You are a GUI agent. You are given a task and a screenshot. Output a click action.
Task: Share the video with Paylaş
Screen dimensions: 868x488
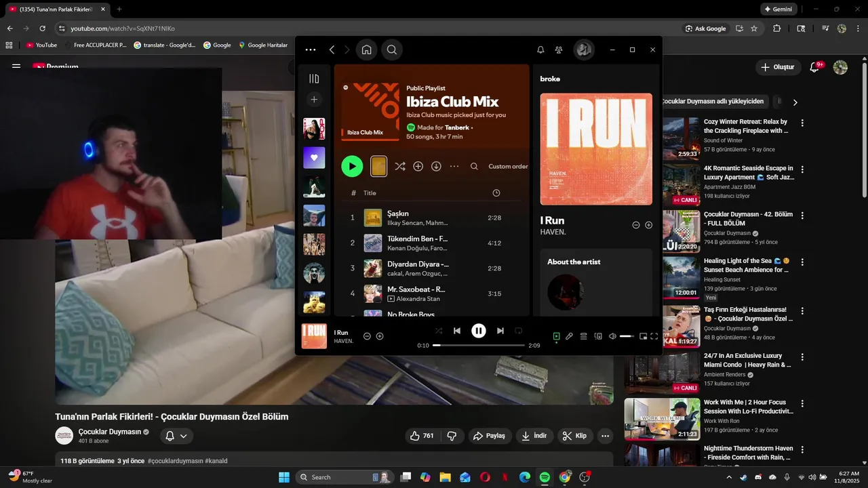[489, 436]
